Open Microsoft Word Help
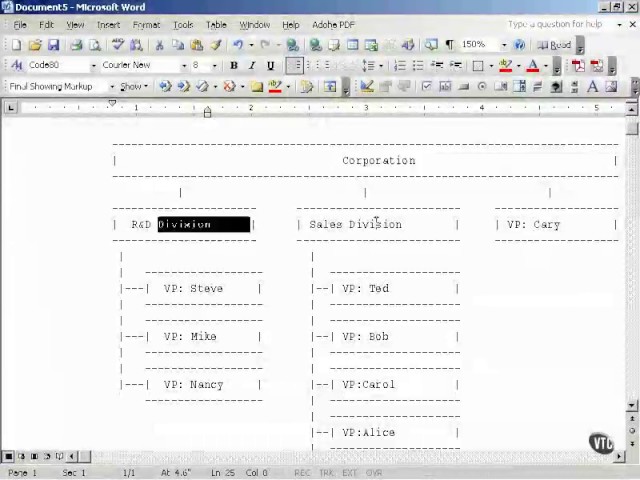 520,45
